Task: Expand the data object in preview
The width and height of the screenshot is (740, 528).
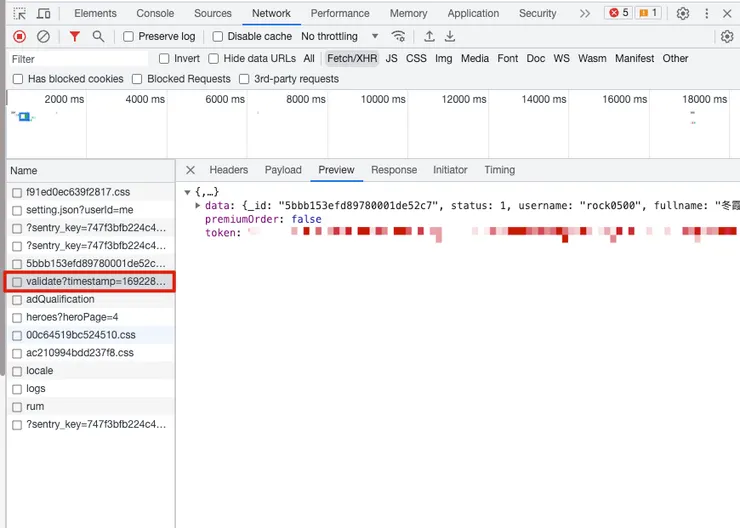Action: [198, 205]
